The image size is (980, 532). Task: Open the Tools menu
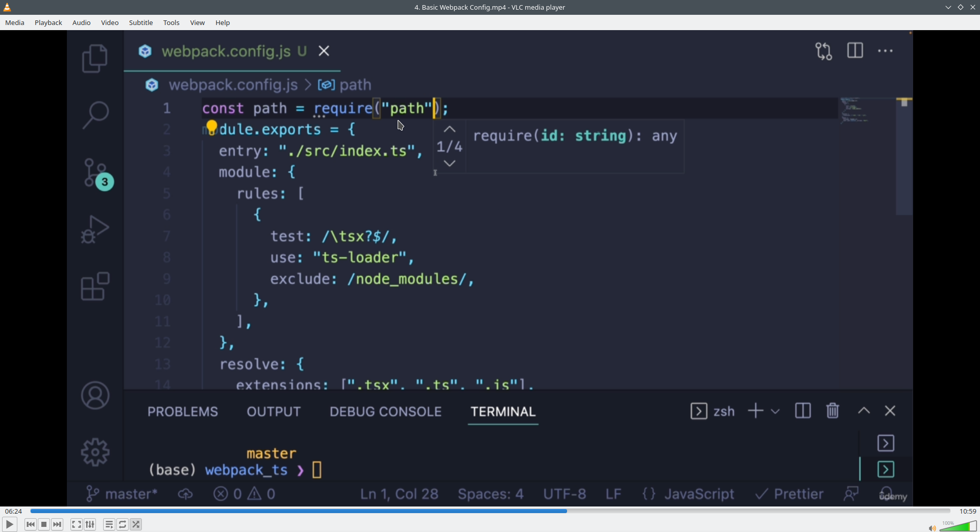pyautogui.click(x=171, y=22)
